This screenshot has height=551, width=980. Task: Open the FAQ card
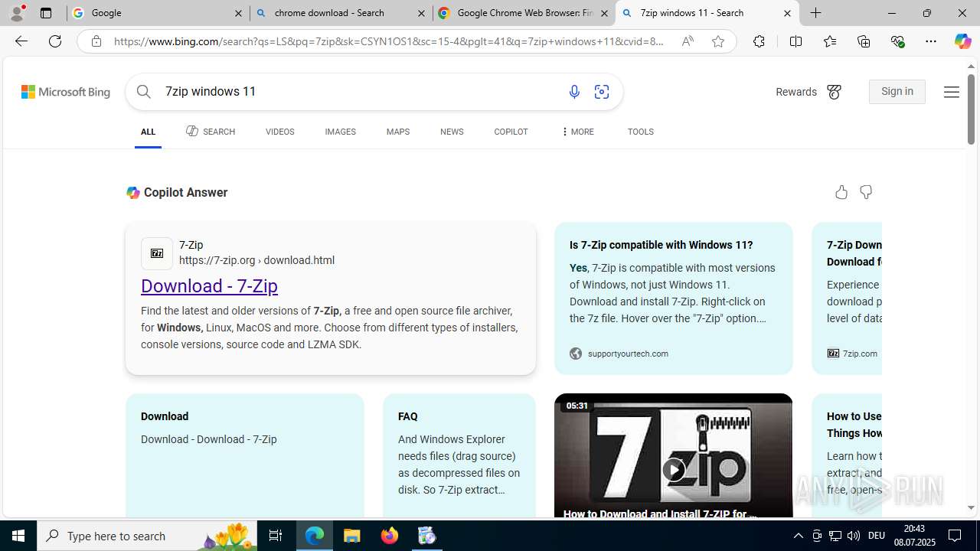pyautogui.click(x=459, y=455)
